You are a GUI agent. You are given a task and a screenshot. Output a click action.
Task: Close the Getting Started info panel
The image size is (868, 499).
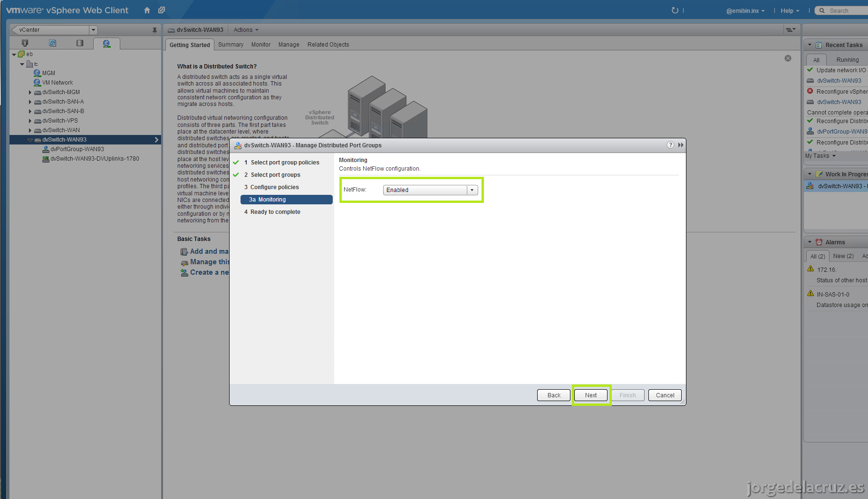788,58
